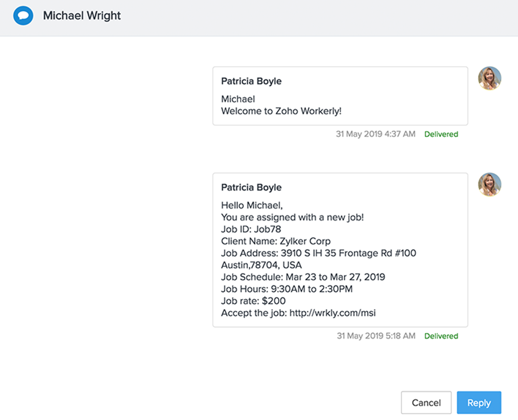518x420 pixels.
Task: Click Delivered status under the job message
Action: coord(441,336)
